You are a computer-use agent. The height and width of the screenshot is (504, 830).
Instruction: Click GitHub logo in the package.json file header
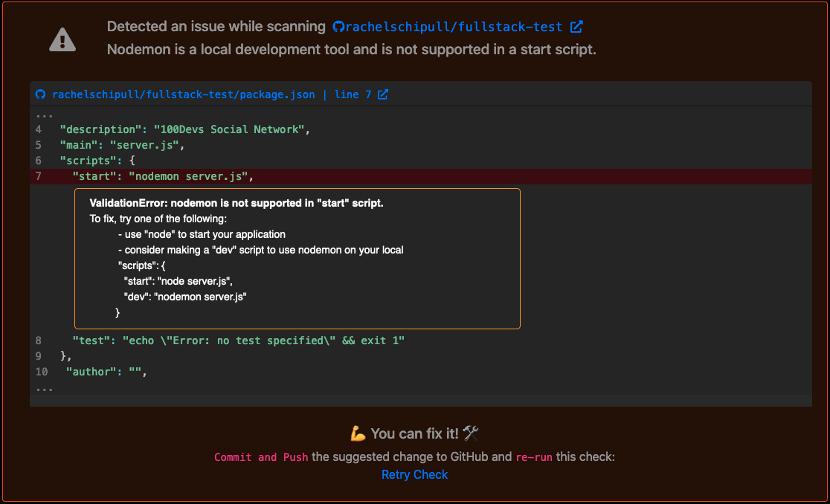tap(41, 94)
